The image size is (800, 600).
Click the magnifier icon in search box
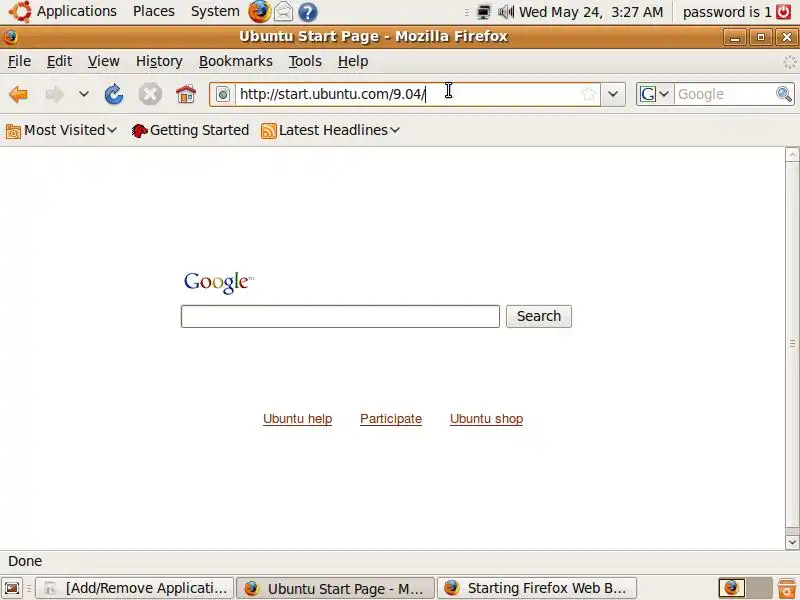(x=784, y=94)
